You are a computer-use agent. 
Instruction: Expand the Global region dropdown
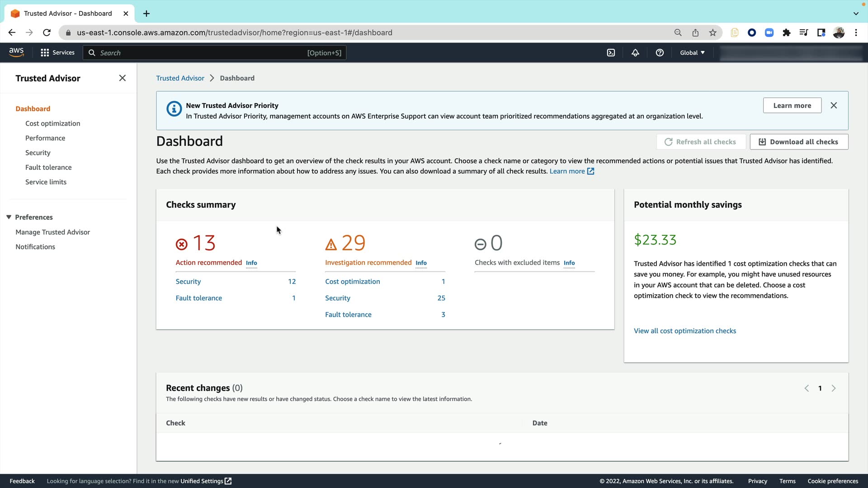[692, 53]
